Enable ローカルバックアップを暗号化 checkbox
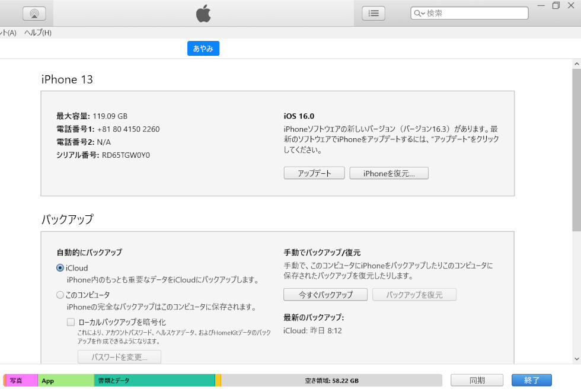The width and height of the screenshot is (581, 392). pos(71,322)
